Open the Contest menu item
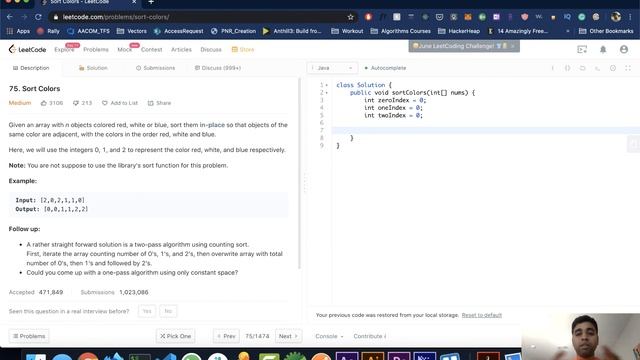The image size is (640, 360). pyautogui.click(x=151, y=49)
